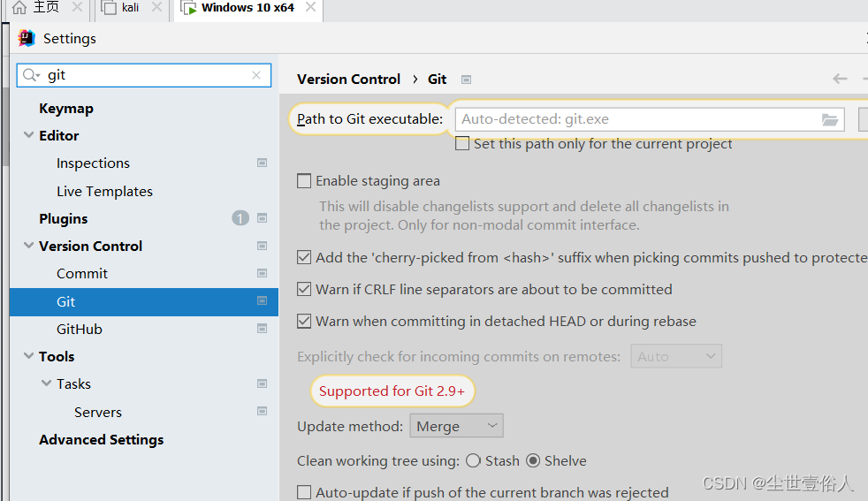Uncheck Warn if CRLF line separators
Viewport: 868px width, 501px height.
[x=304, y=289]
